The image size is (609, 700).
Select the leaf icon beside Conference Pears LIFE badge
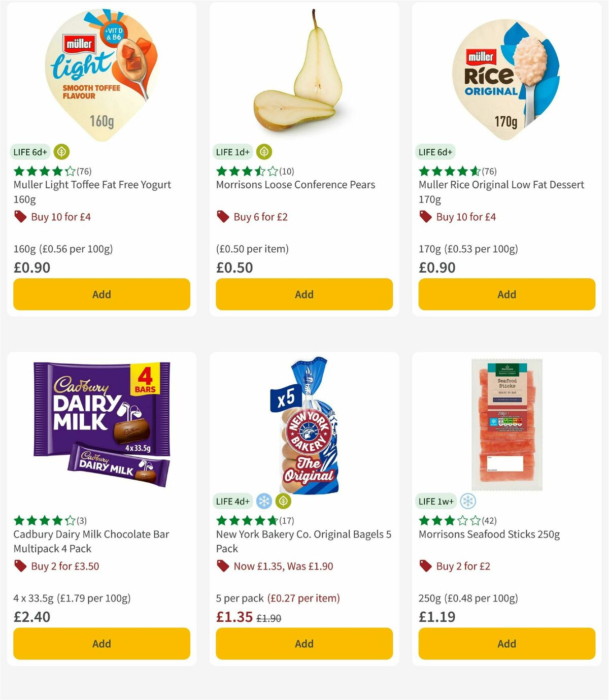tap(263, 152)
